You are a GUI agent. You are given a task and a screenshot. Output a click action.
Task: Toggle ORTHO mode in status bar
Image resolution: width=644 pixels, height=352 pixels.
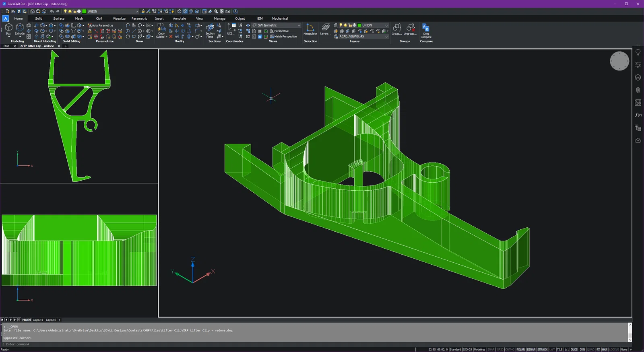(x=510, y=350)
